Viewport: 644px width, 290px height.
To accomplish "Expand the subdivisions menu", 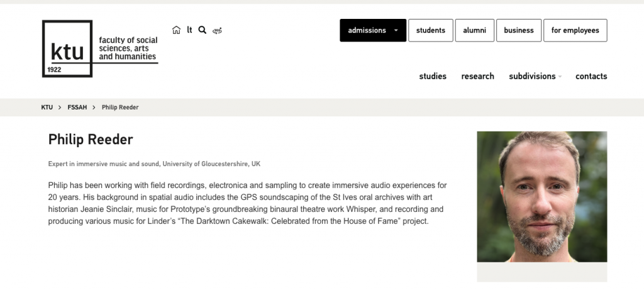I will 535,76.
